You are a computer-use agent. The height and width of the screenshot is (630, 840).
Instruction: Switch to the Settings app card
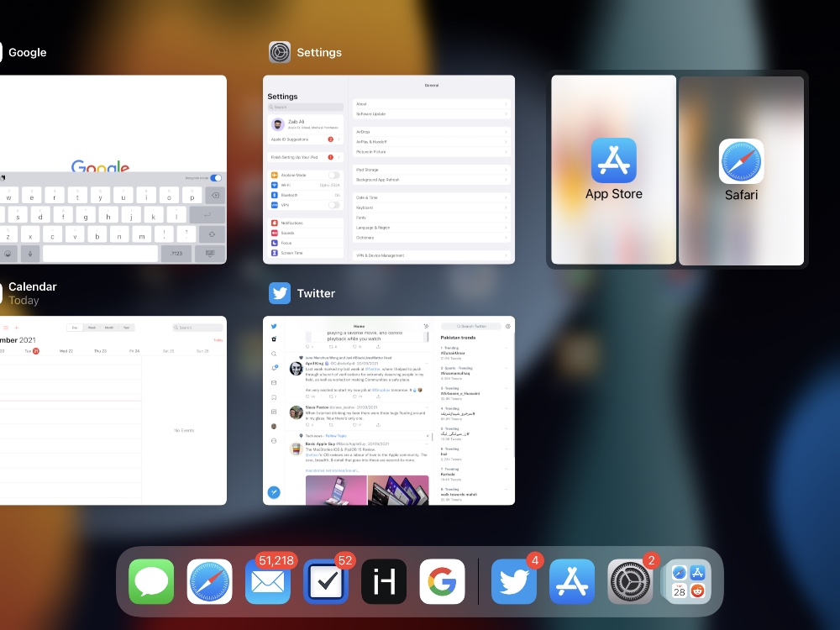click(x=388, y=170)
